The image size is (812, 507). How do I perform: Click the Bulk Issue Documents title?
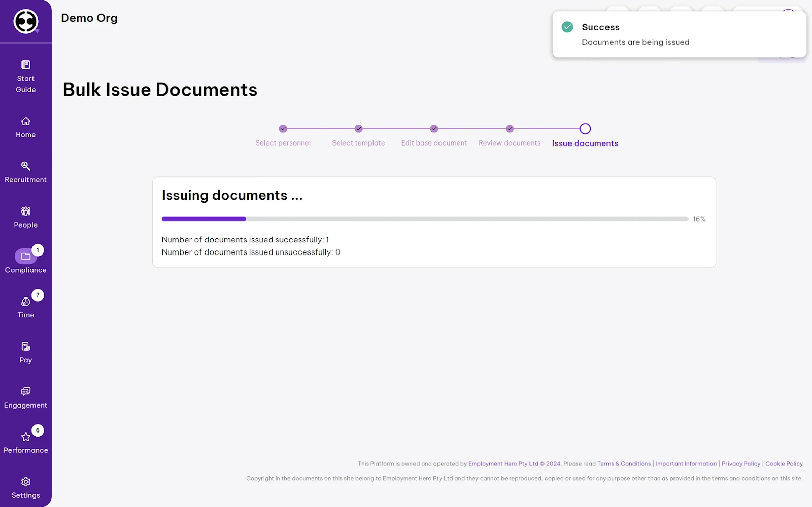(160, 90)
